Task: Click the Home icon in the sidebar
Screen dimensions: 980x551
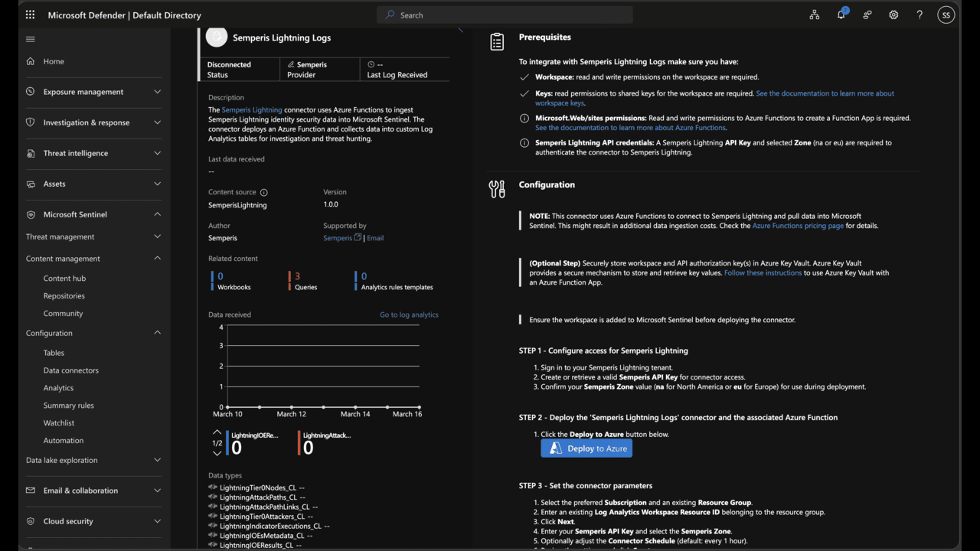Action: 31,61
